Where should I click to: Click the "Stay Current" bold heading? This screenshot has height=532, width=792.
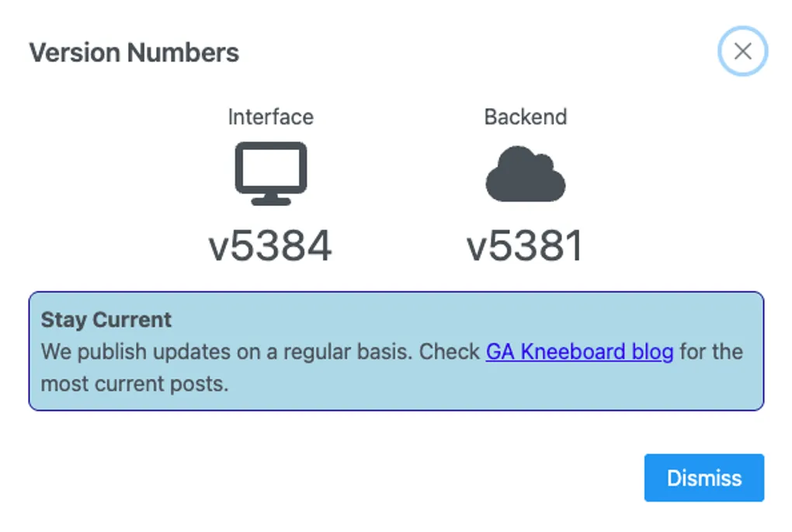[x=106, y=320]
